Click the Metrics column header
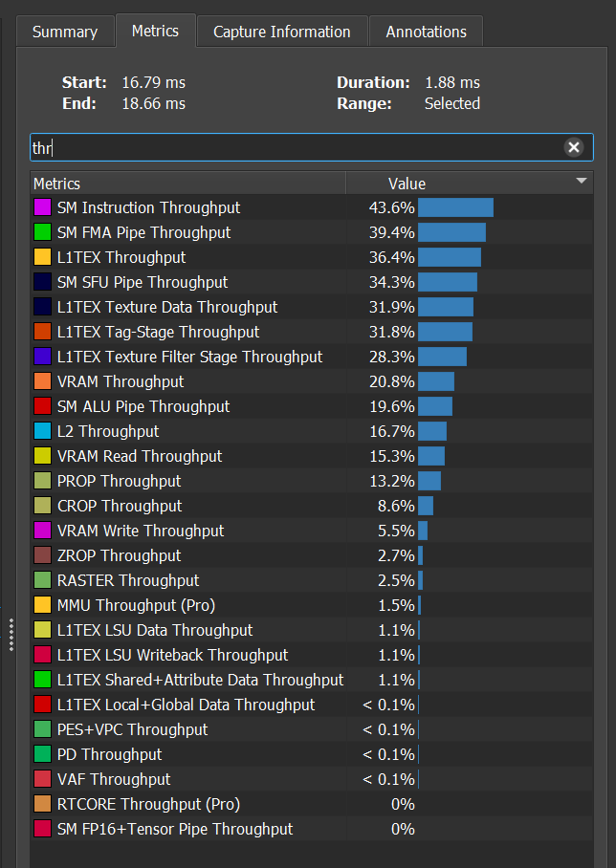The height and width of the screenshot is (868, 616). point(187,184)
